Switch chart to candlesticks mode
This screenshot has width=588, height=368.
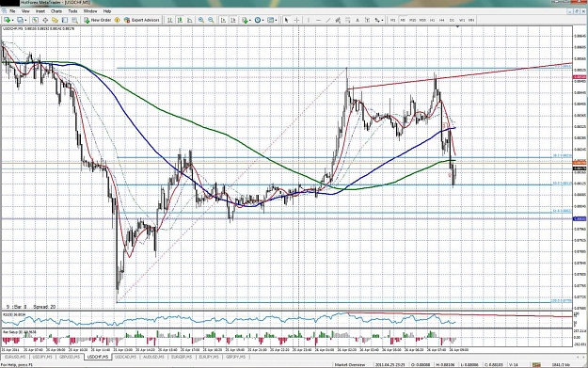pos(180,20)
